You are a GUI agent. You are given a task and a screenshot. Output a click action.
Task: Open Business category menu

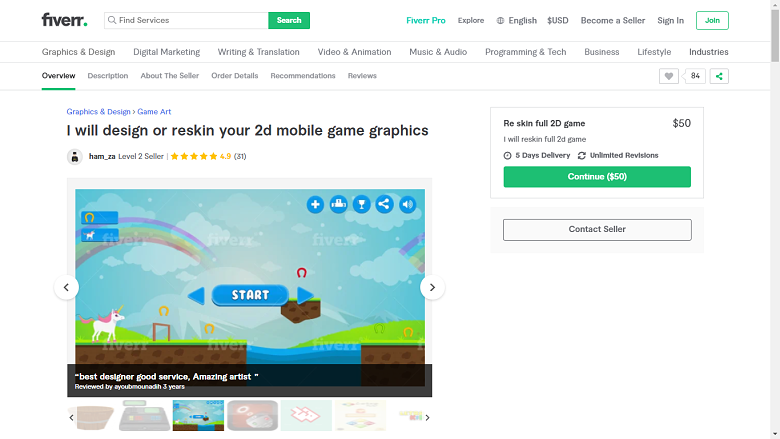tap(601, 52)
